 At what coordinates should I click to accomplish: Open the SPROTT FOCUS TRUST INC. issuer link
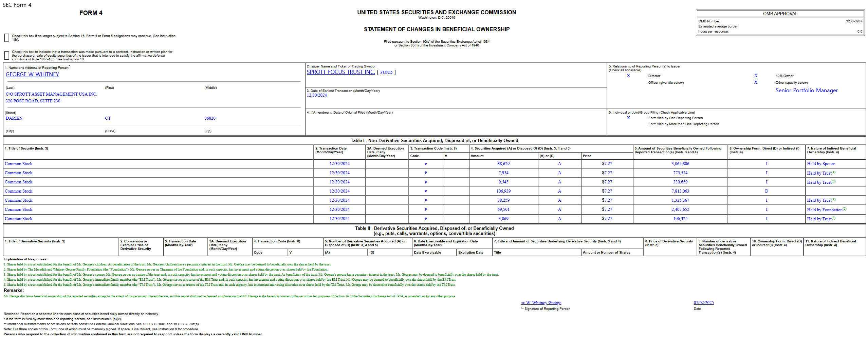(340, 72)
